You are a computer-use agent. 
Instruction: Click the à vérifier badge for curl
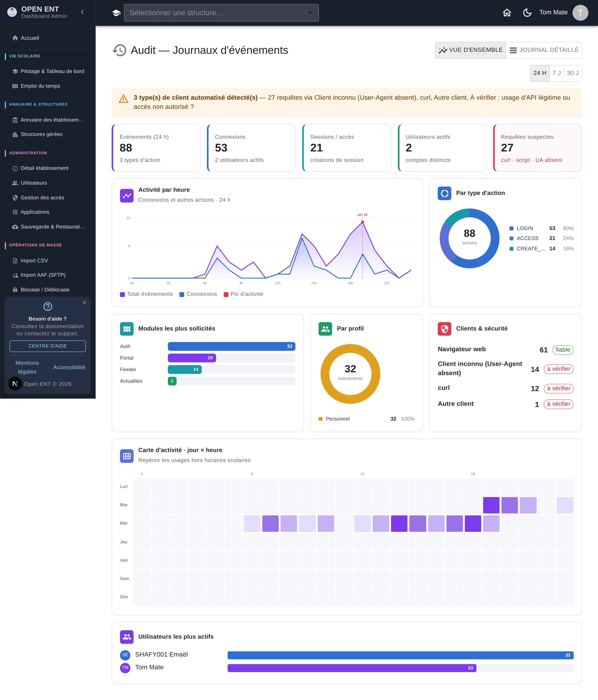559,388
